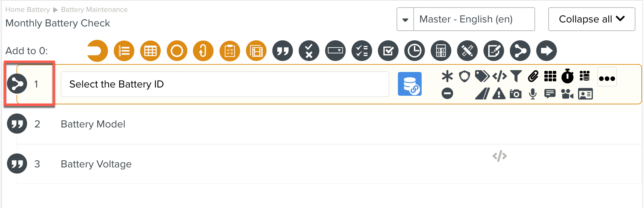Image resolution: width=644 pixels, height=208 pixels.
Task: Toggle the microphone audio option
Action: 533,94
